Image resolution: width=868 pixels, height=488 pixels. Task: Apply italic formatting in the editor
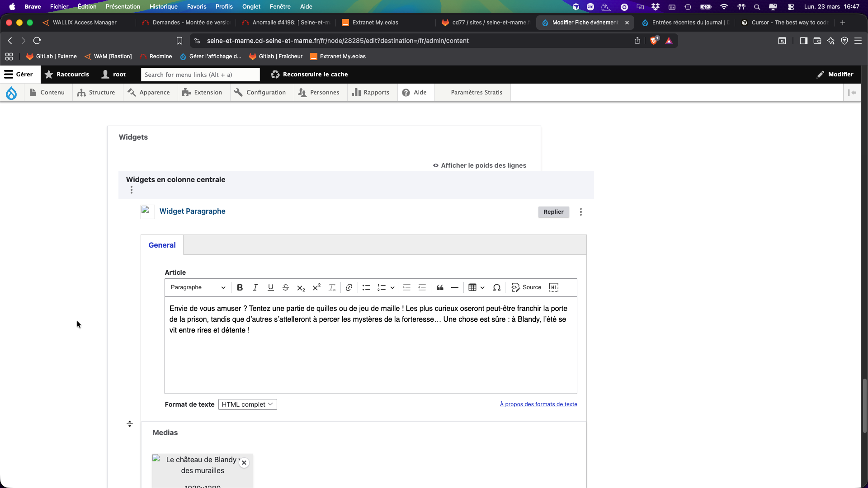pos(255,287)
